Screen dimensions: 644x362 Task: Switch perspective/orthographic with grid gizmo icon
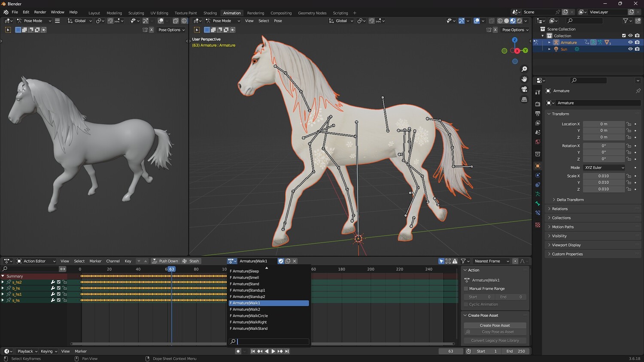coord(524,100)
